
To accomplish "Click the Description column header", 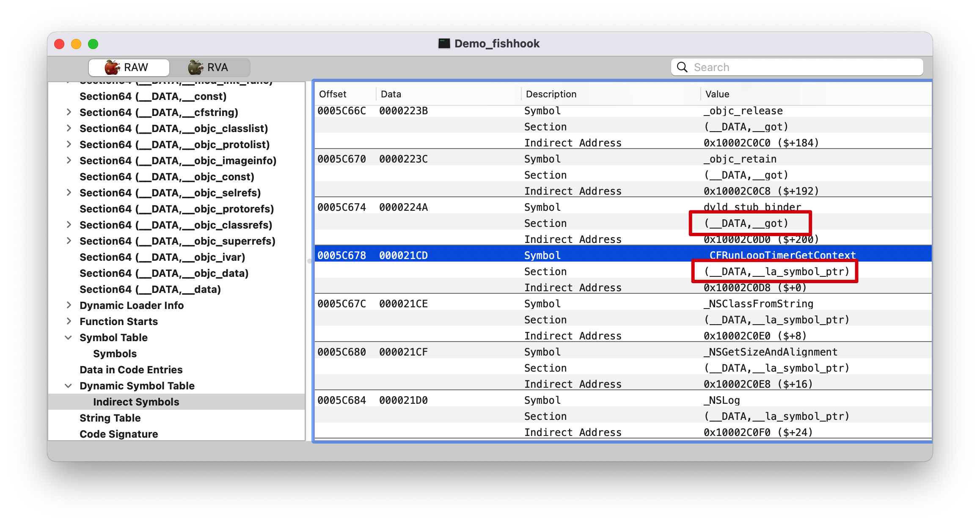I will click(x=551, y=94).
